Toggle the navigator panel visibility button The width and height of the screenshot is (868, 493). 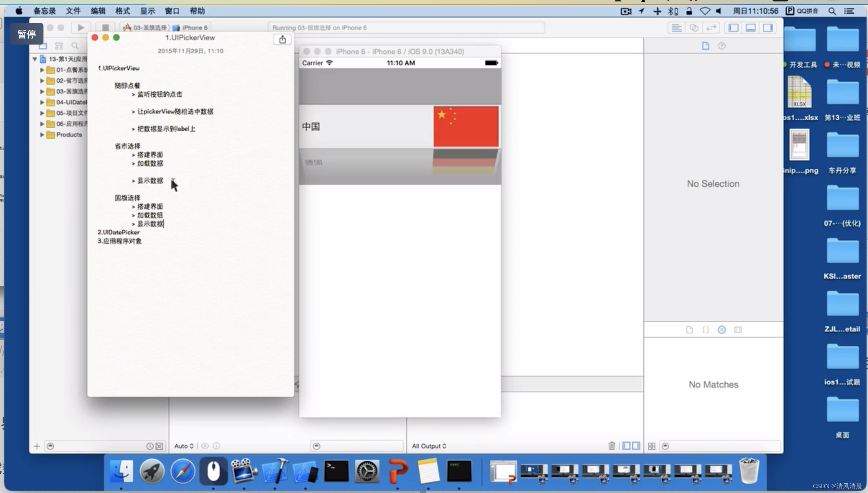click(x=733, y=28)
